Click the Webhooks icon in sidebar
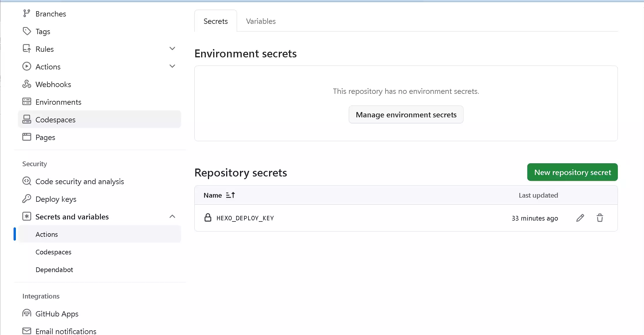 [26, 84]
